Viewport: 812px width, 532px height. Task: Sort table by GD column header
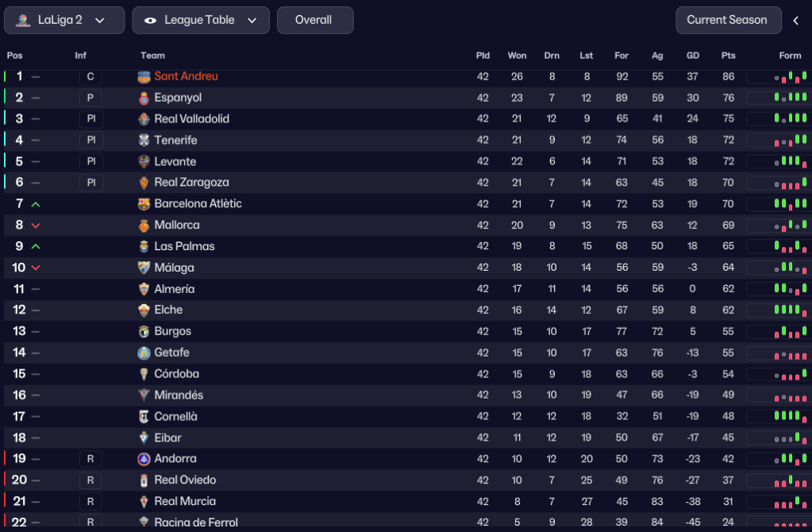tap(692, 56)
